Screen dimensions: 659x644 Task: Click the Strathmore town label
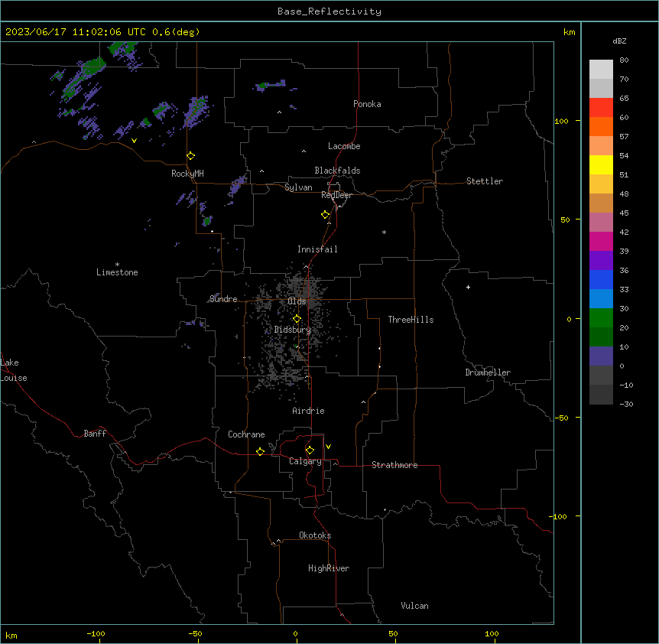pos(394,465)
